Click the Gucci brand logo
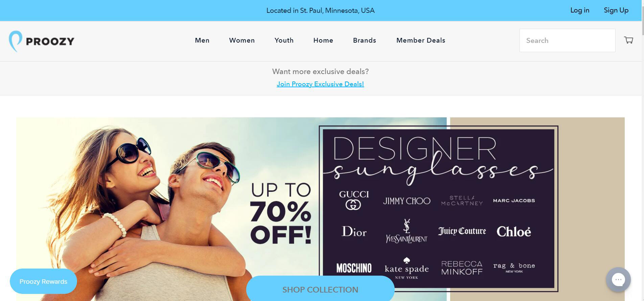Viewport: 644px width, 301px height. tap(354, 200)
